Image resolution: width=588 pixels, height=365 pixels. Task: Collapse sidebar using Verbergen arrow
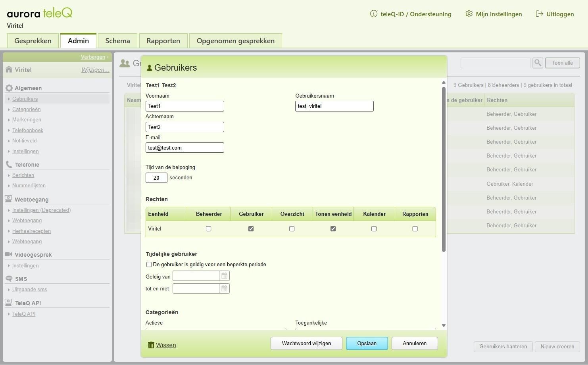pos(108,57)
